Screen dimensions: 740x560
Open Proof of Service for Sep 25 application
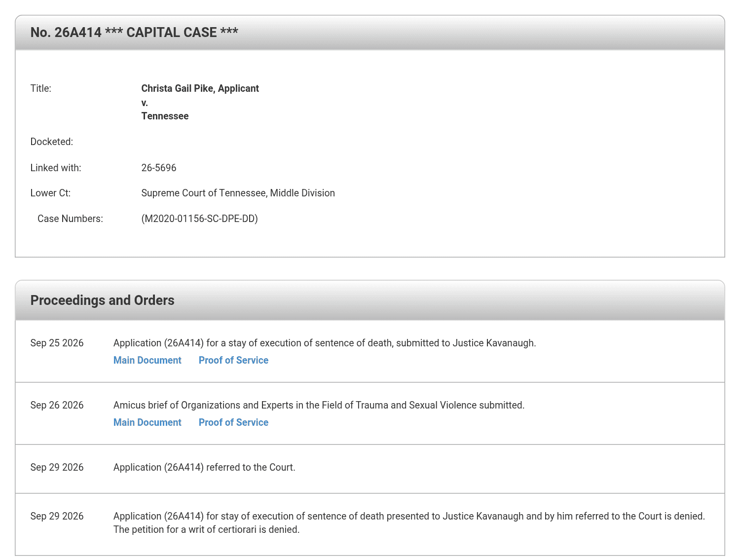coord(233,360)
